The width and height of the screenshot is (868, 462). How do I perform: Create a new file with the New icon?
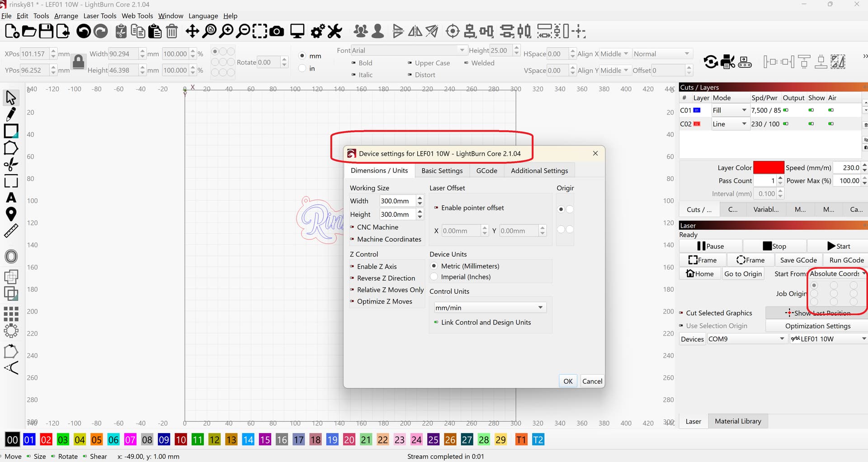coord(12,31)
